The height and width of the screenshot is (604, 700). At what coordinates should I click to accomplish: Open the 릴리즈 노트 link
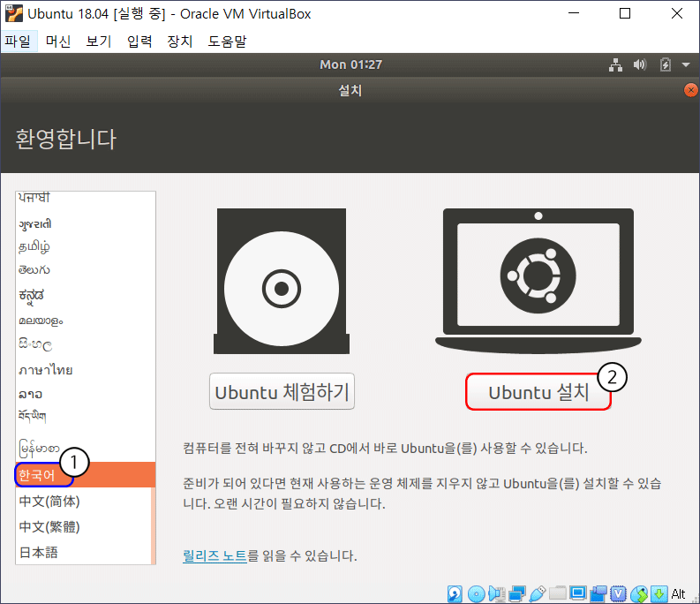[215, 555]
